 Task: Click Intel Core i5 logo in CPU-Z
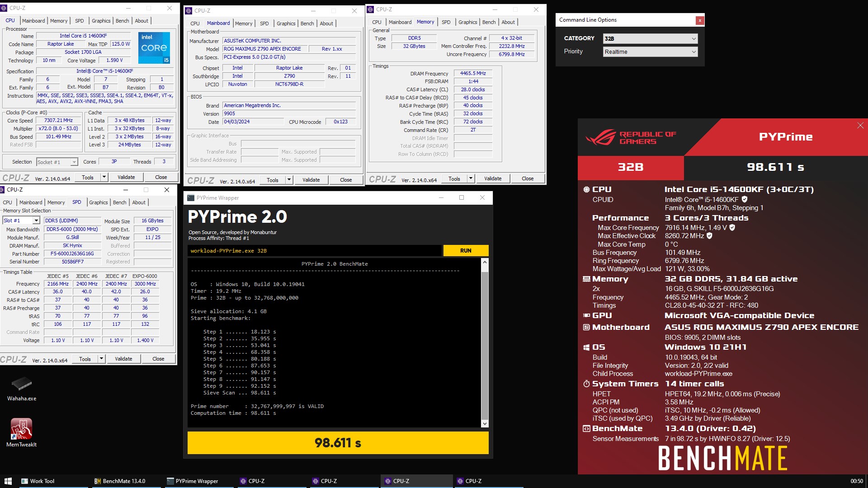(154, 47)
